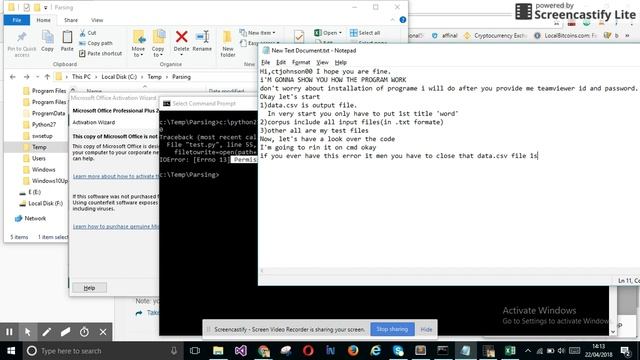Image resolution: width=640 pixels, height=360 pixels.
Task: Open Explorer's blue Help icon
Action: [402, 20]
